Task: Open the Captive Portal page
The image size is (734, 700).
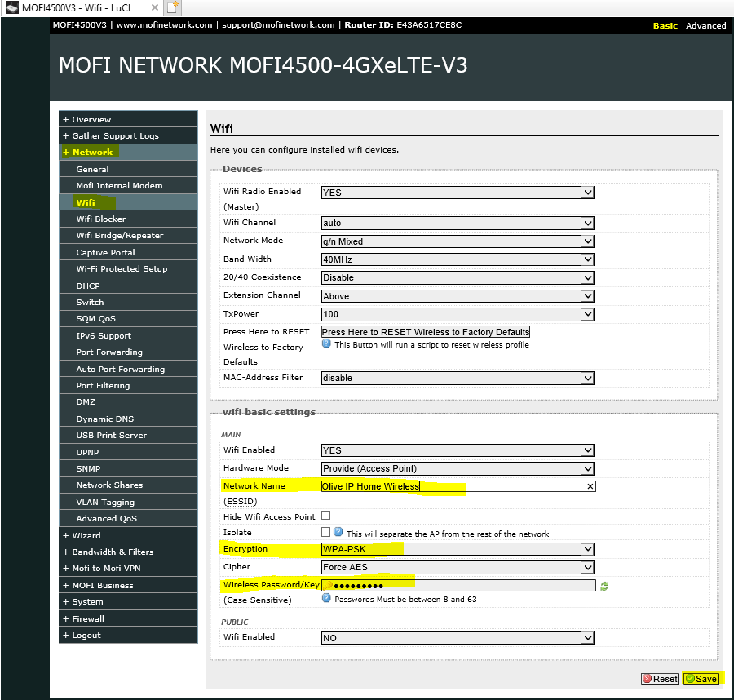Action: [128, 252]
